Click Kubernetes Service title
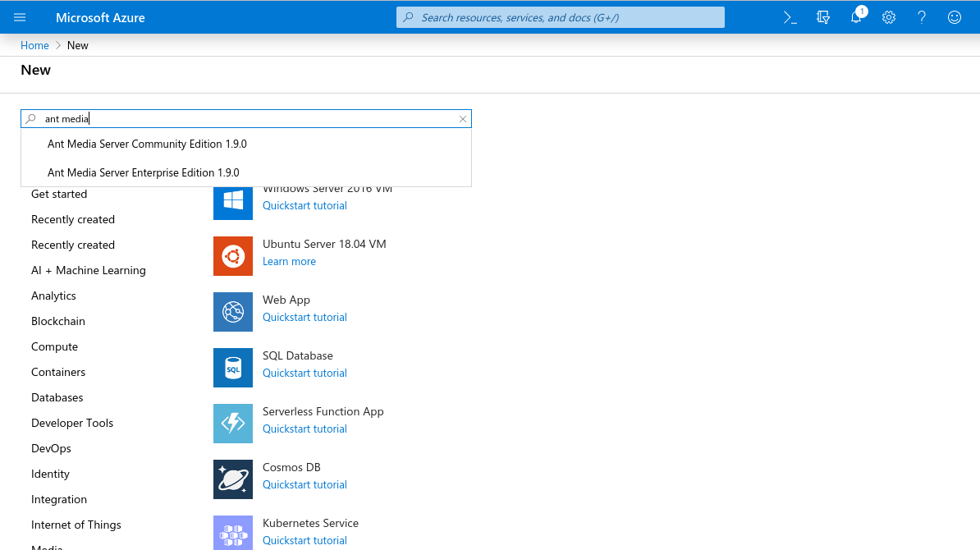 pos(310,523)
